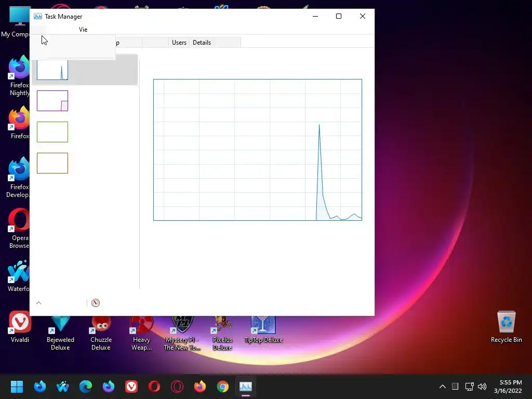
Task: Launch purple Firefox Nightly from the taskbar
Action: pyautogui.click(x=109, y=387)
